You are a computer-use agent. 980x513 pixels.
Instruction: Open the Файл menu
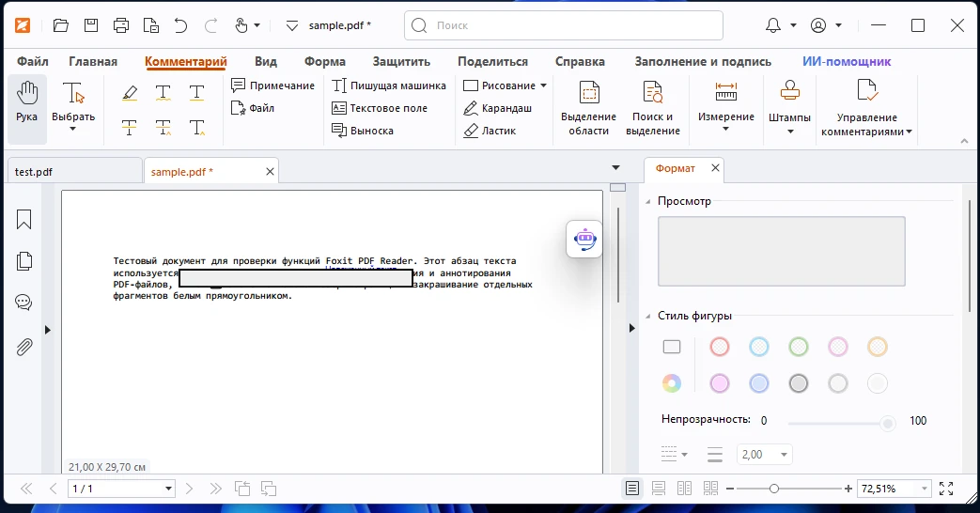click(x=33, y=61)
